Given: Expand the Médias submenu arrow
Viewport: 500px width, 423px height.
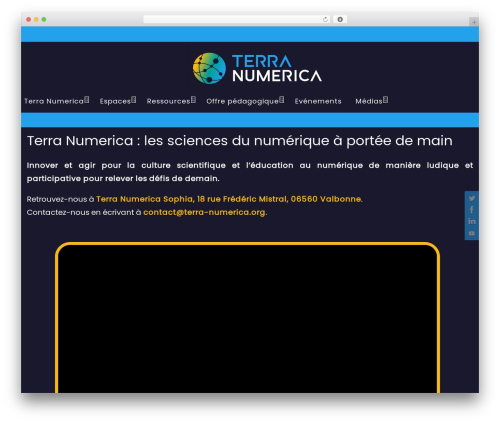Looking at the screenshot, I should pyautogui.click(x=385, y=100).
